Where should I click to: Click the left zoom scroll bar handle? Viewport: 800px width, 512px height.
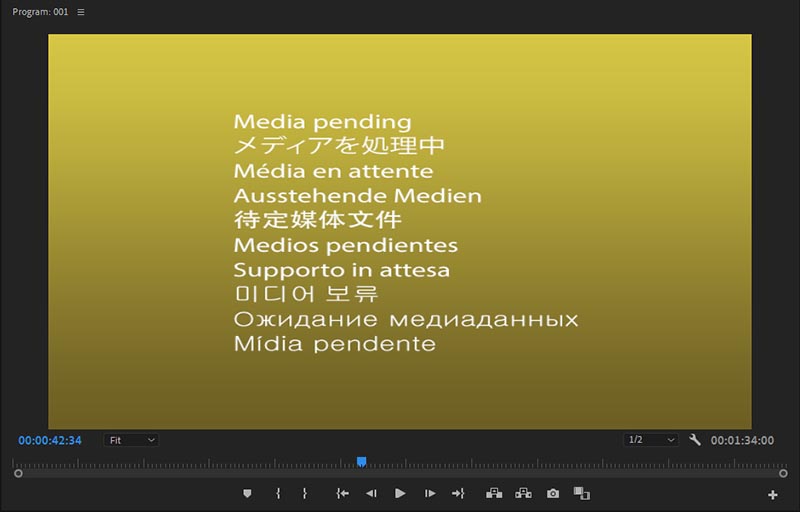18,473
